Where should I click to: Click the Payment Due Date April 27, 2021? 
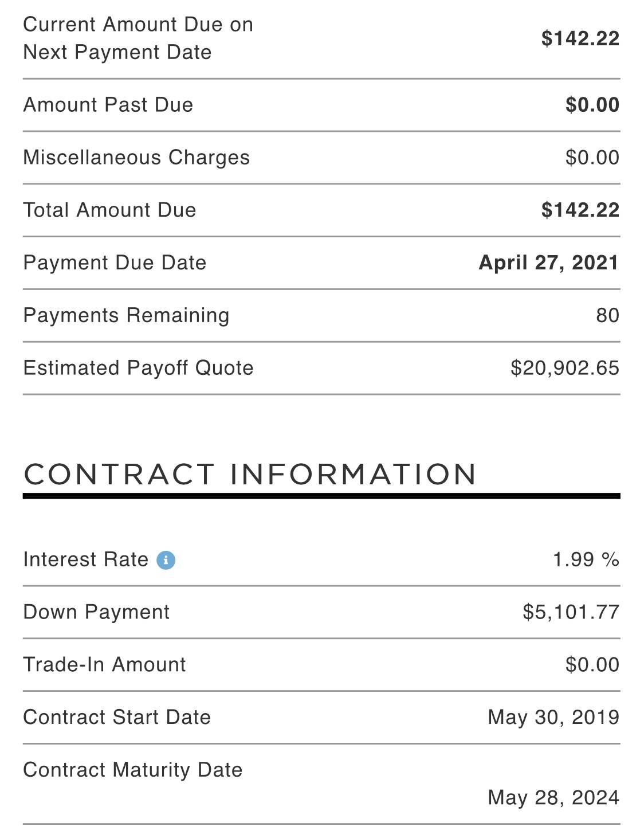(549, 263)
